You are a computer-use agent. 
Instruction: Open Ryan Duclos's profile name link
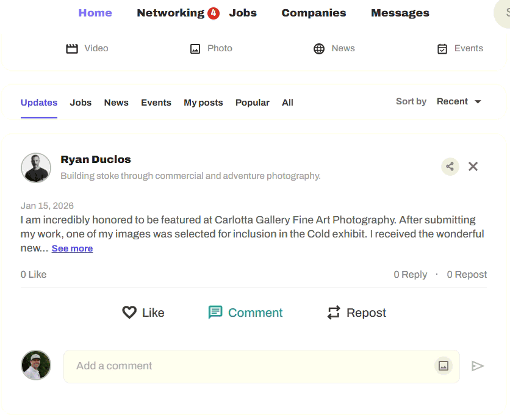[96, 159]
